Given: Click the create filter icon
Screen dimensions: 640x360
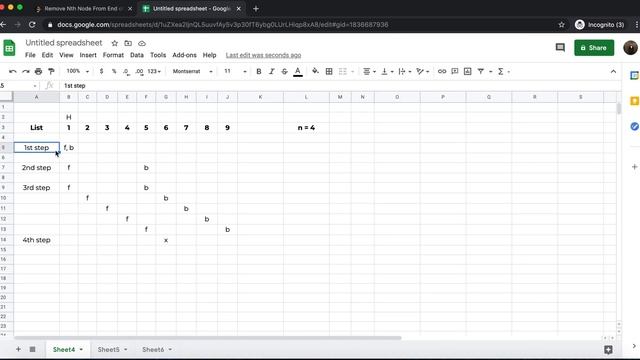Looking at the screenshot, I should 481,71.
